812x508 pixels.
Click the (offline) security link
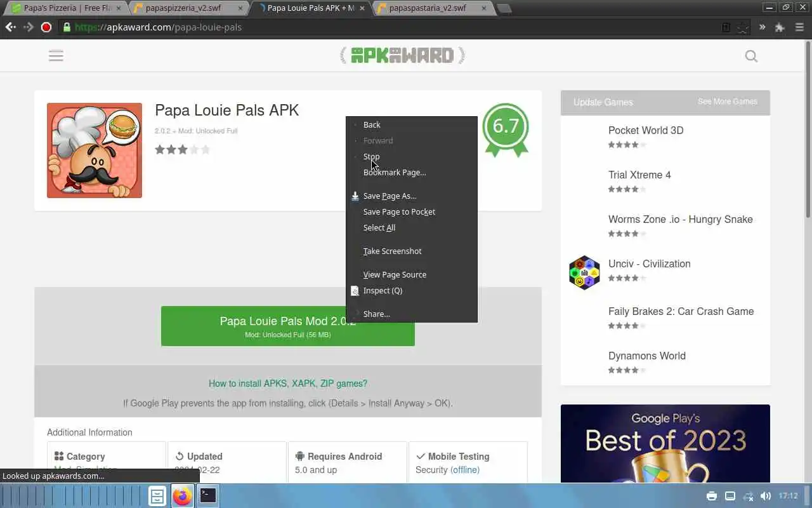click(465, 470)
